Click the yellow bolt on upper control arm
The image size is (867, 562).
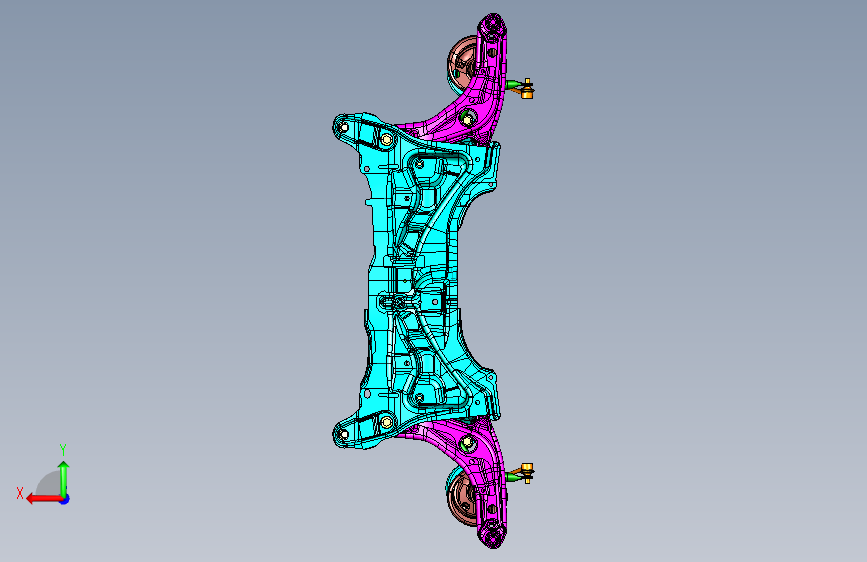tap(467, 119)
